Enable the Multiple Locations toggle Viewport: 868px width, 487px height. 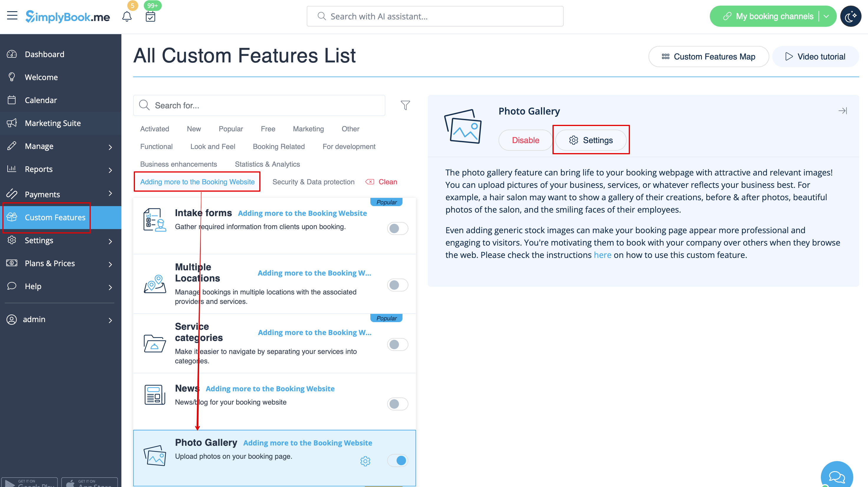[397, 285]
